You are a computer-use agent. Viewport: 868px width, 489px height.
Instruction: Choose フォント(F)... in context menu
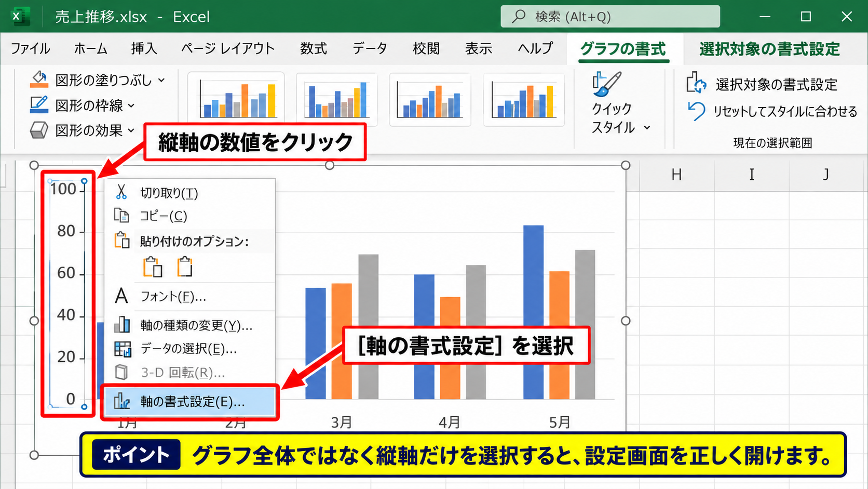(x=190, y=296)
